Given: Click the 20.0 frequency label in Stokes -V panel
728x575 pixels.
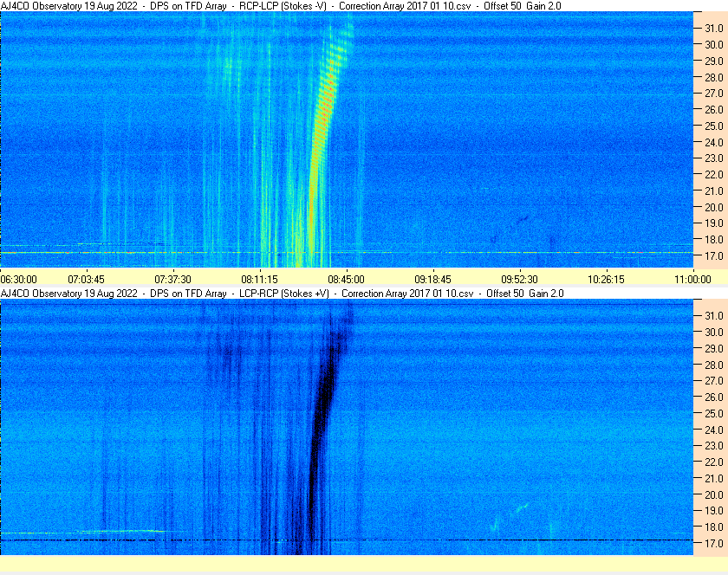Looking at the screenshot, I should (714, 207).
